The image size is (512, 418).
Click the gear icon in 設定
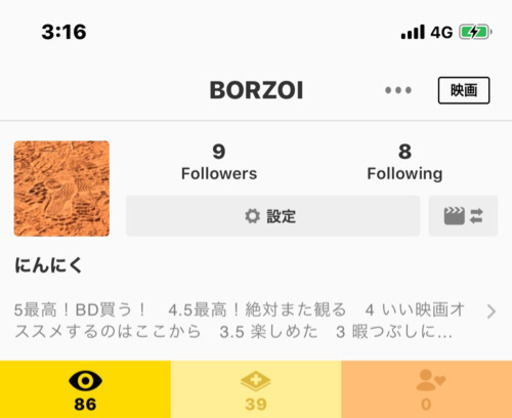pos(252,216)
